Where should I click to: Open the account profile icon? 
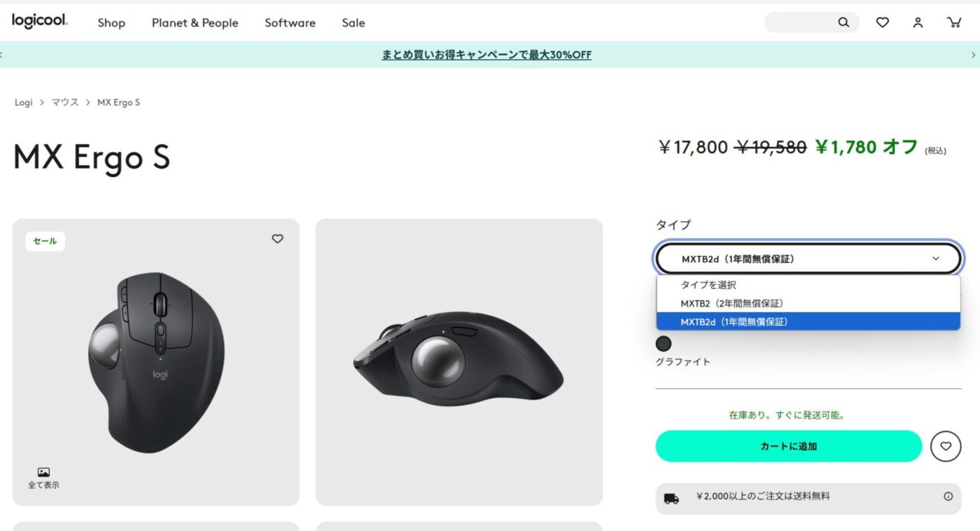point(918,22)
